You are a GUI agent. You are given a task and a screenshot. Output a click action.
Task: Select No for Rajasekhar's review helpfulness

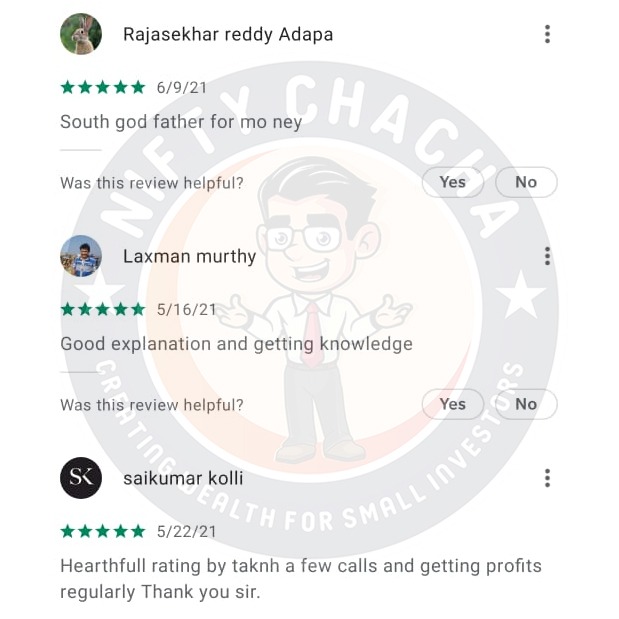[x=526, y=182]
